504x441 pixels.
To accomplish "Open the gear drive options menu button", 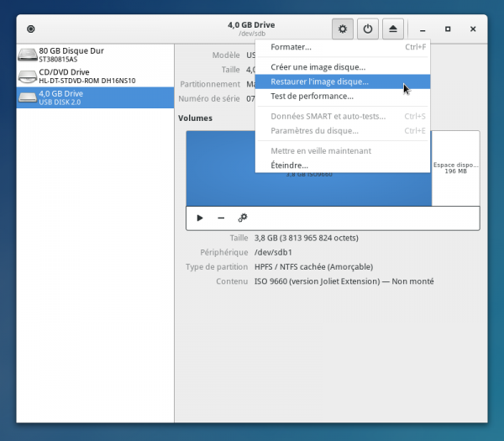I will click(342, 29).
